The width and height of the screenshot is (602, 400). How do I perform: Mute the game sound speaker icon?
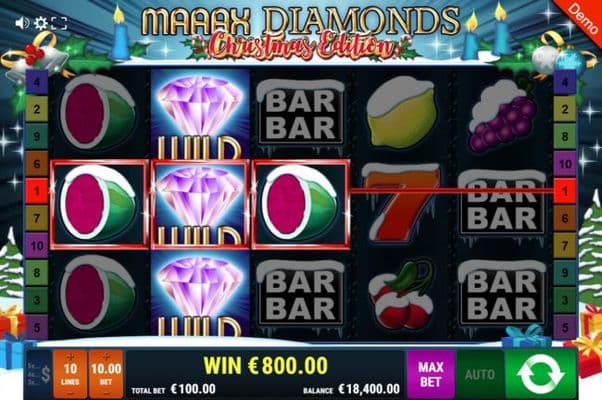(x=22, y=23)
